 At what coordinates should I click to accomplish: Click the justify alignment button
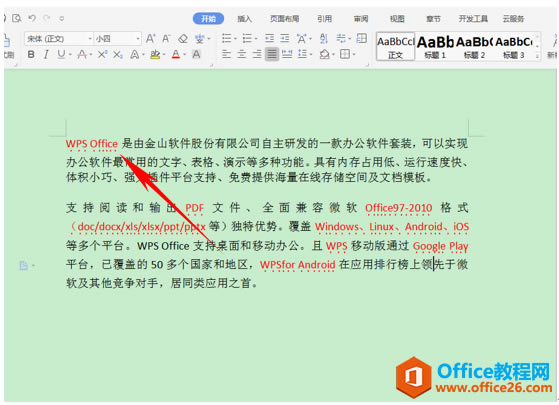tap(272, 55)
